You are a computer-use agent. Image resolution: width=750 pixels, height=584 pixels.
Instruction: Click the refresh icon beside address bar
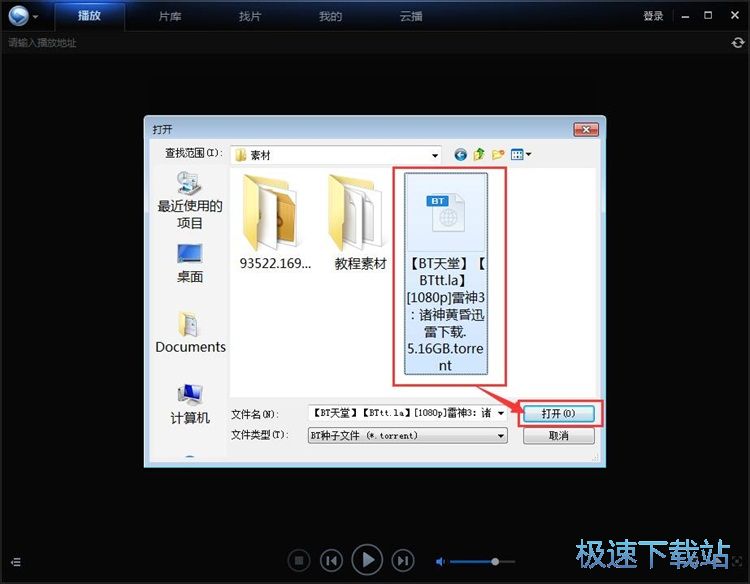[737, 43]
